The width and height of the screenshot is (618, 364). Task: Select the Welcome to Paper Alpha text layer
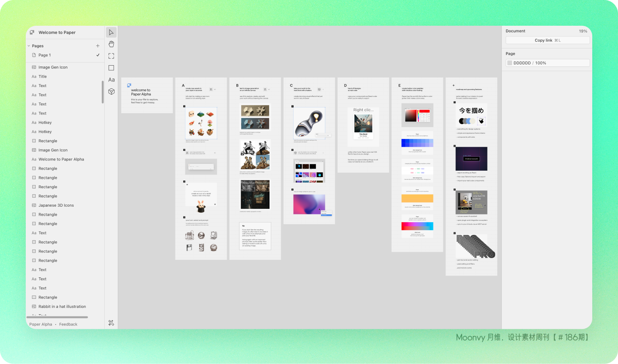tap(61, 159)
